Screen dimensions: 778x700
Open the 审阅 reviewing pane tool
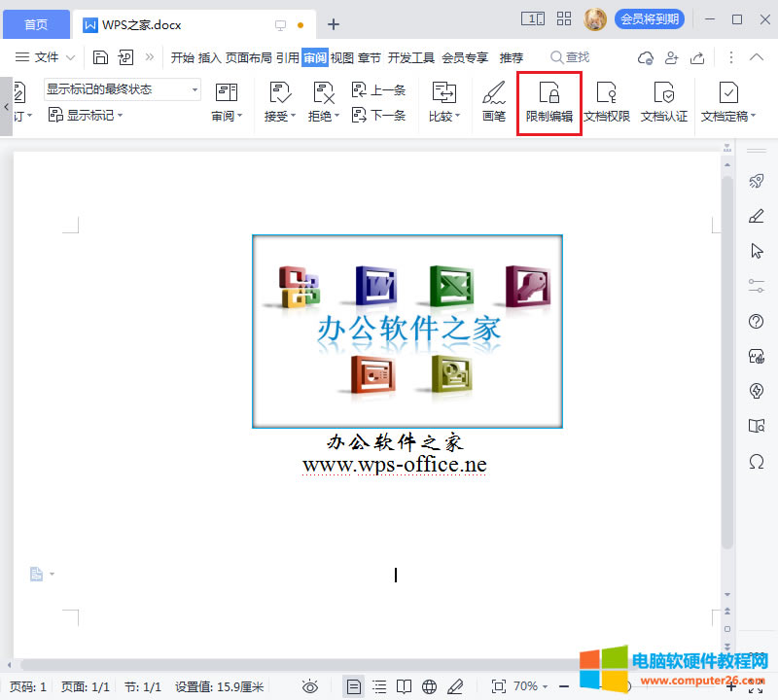tap(227, 100)
